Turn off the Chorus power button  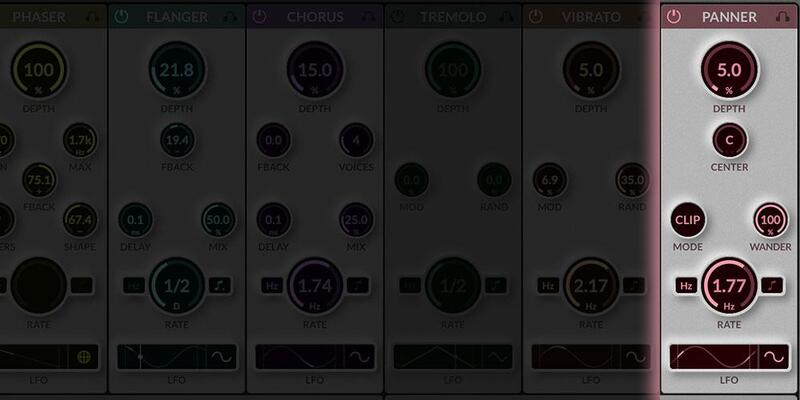(260, 17)
